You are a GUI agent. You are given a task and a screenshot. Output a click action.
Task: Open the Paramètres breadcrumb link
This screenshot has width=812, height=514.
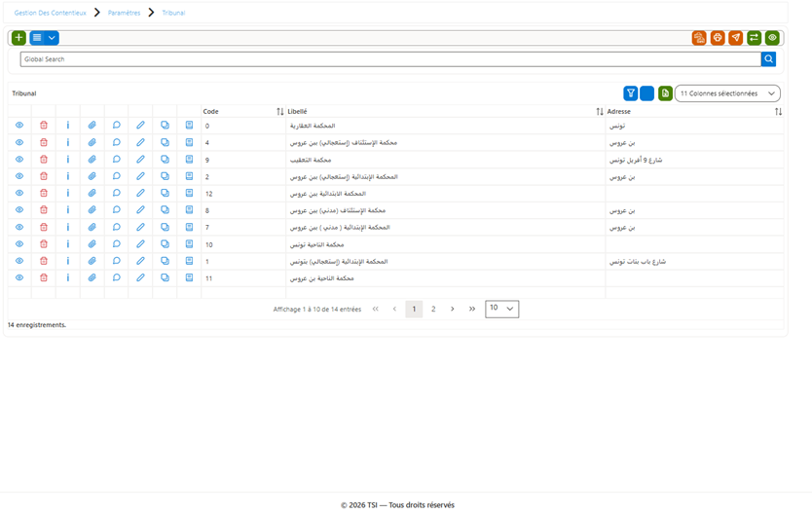(124, 13)
